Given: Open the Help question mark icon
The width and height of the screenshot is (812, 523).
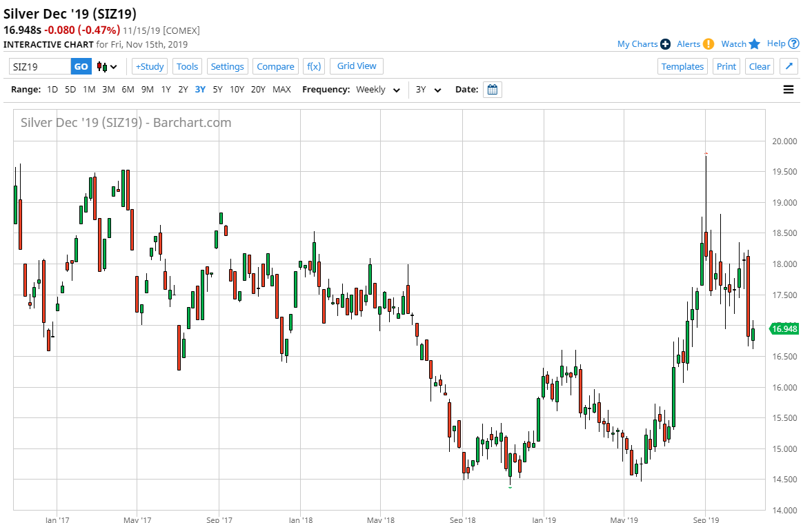Looking at the screenshot, I should tap(793, 43).
